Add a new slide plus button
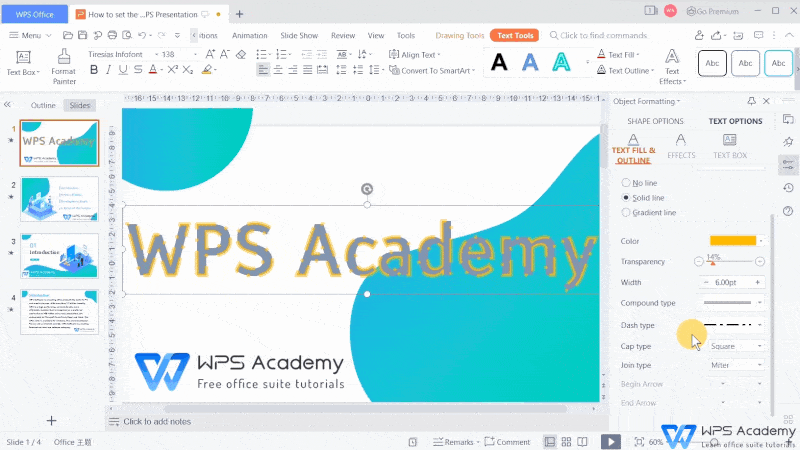800x450 pixels. (52, 420)
